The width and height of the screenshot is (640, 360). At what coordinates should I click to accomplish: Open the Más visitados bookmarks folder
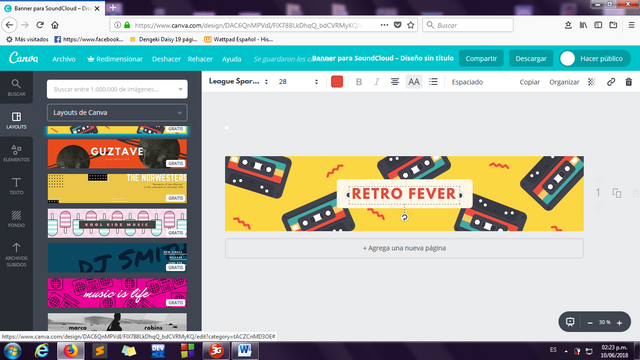pyautogui.click(x=27, y=39)
